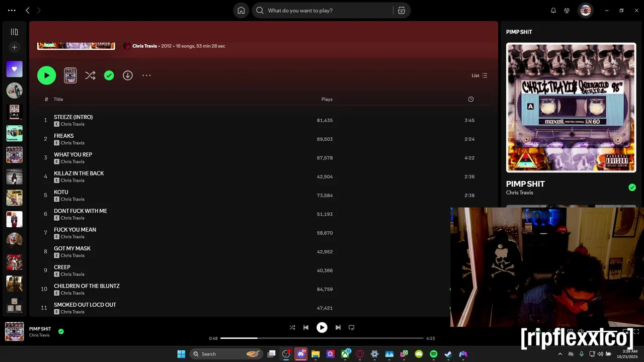
Task: Open more options for the album
Action: [146, 75]
